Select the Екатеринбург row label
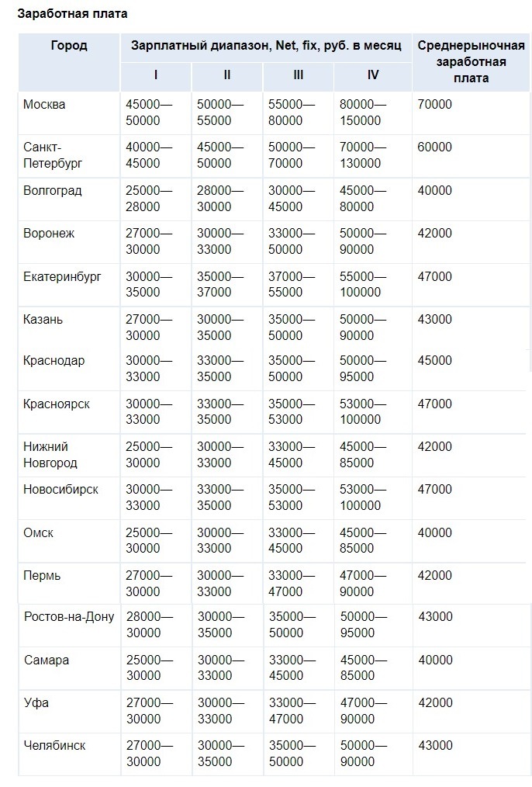The image size is (532, 787). point(62,276)
